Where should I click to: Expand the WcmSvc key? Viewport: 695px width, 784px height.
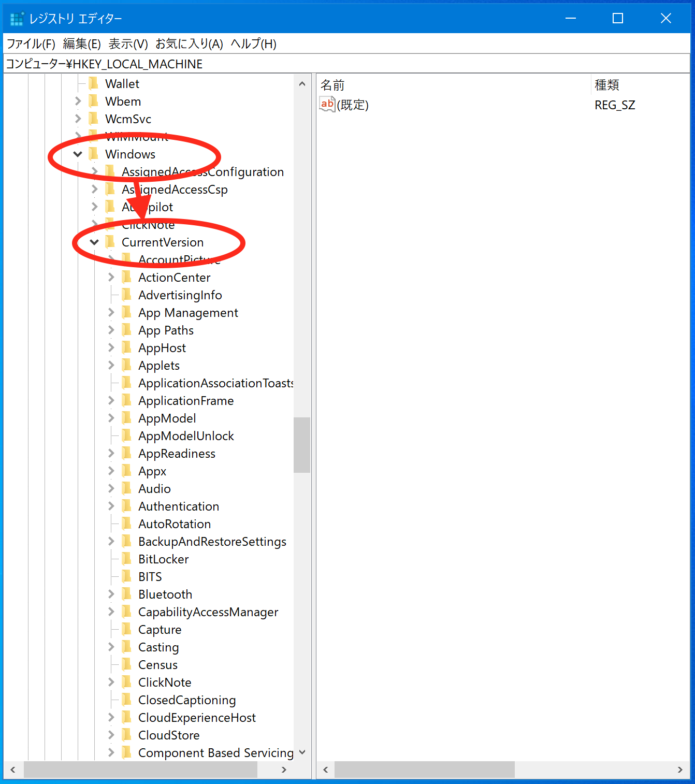tap(78, 119)
